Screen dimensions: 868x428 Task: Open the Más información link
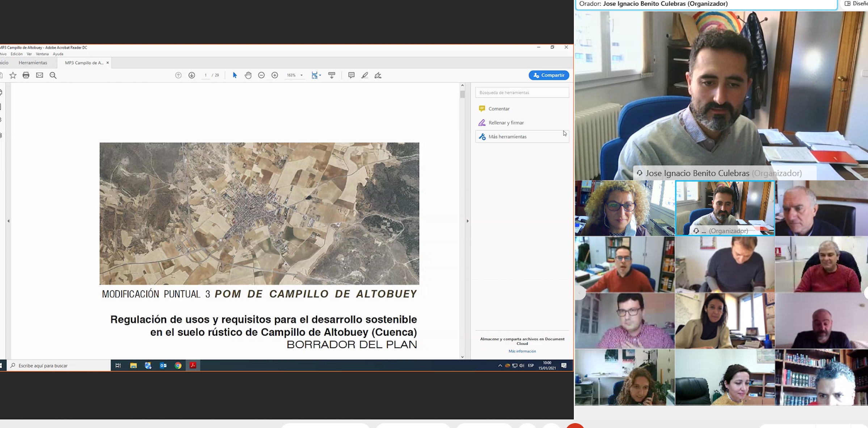pos(522,351)
